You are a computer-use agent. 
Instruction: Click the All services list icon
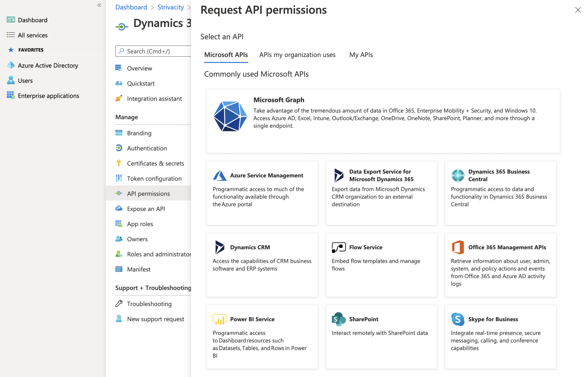11,35
